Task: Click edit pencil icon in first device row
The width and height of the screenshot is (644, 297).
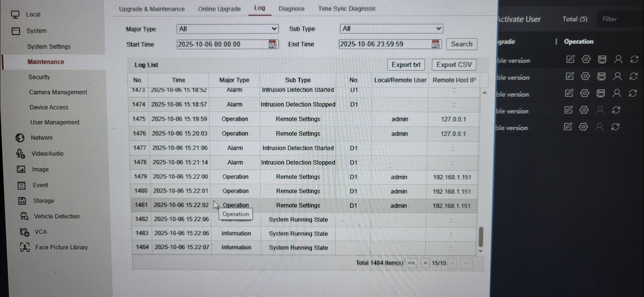Action: point(570,59)
